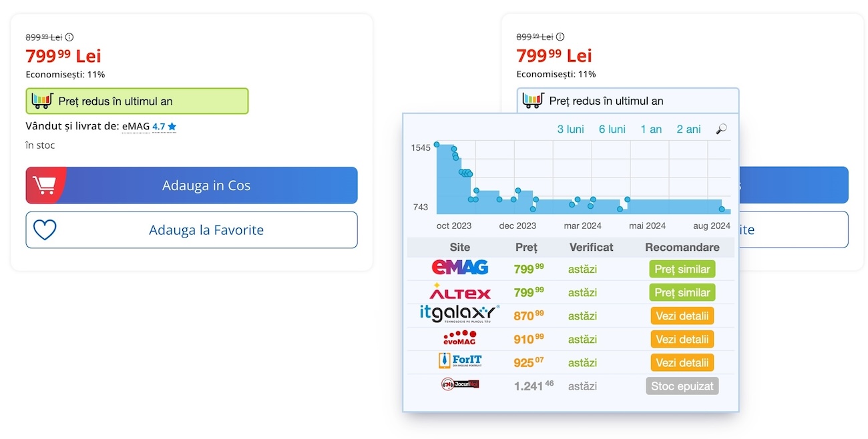Click the evoMAG retailer logo
Viewport: 868px width, 439px height.
(x=459, y=339)
